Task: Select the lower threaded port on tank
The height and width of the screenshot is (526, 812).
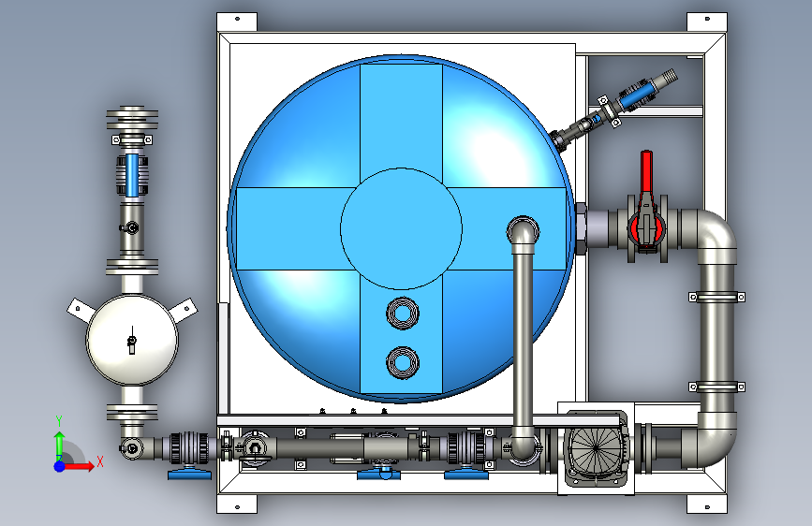Action: [403, 362]
